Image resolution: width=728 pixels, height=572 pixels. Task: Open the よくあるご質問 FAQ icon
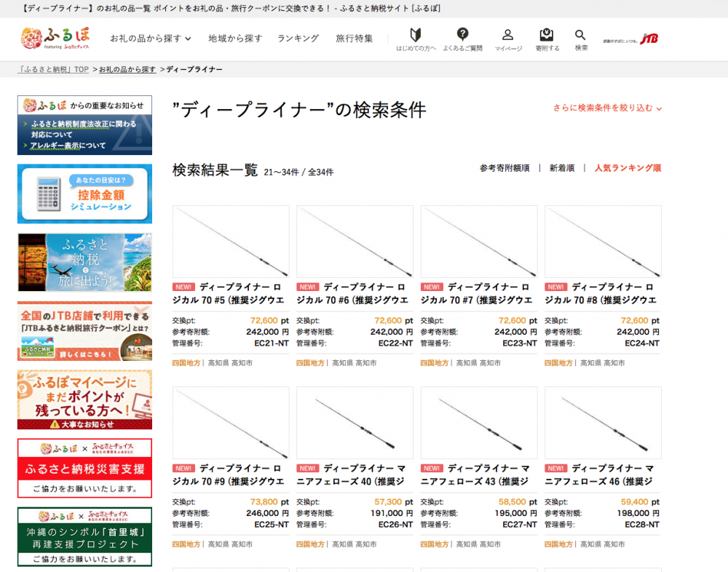click(462, 39)
